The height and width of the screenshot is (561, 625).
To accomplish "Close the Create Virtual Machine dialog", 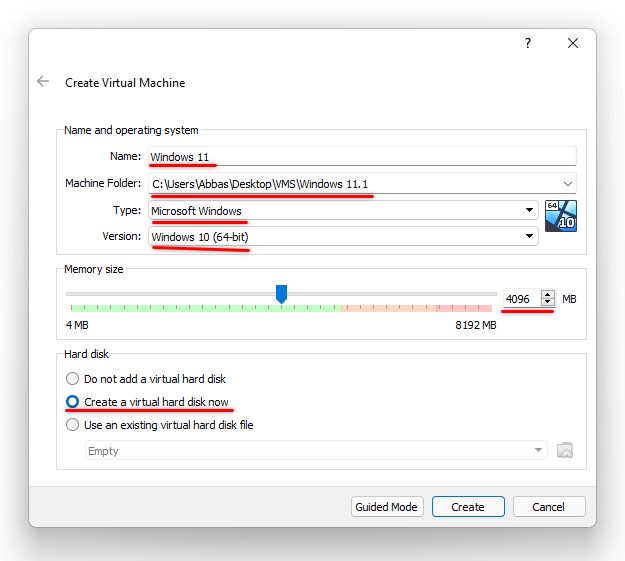I will point(573,43).
